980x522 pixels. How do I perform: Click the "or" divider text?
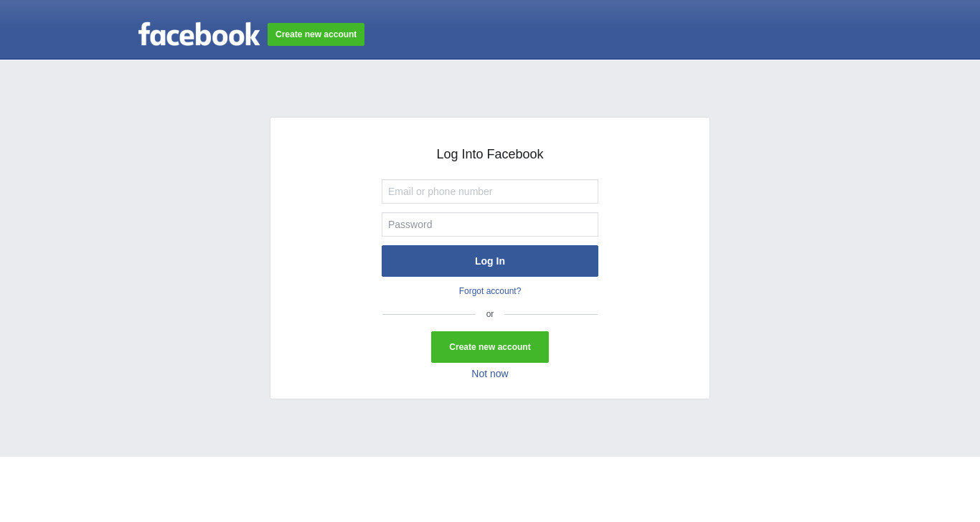pos(490,314)
